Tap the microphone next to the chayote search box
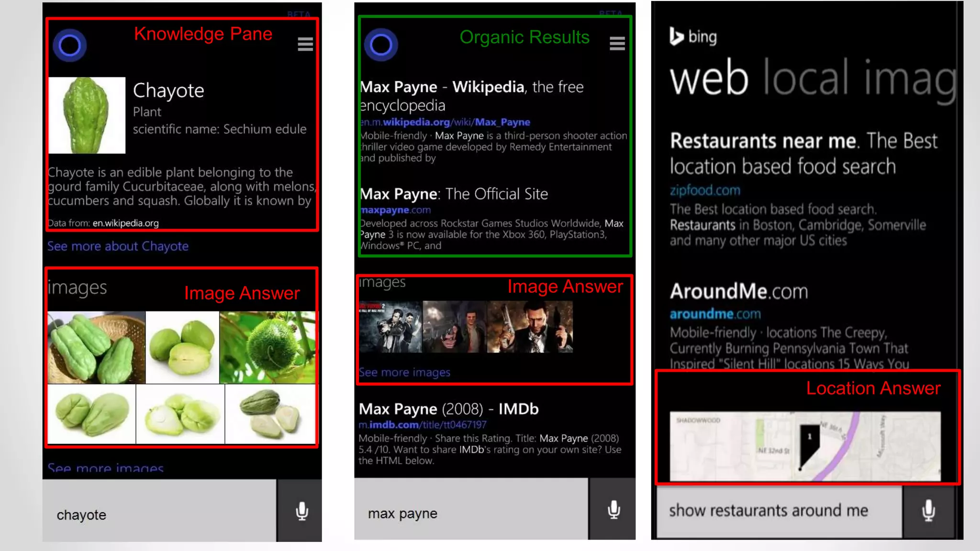 coord(301,511)
